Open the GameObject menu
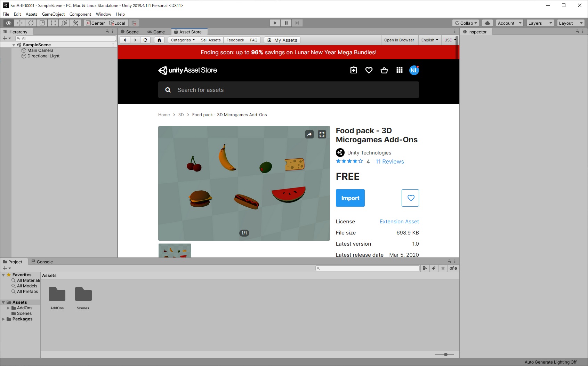588x366 pixels. pyautogui.click(x=53, y=14)
